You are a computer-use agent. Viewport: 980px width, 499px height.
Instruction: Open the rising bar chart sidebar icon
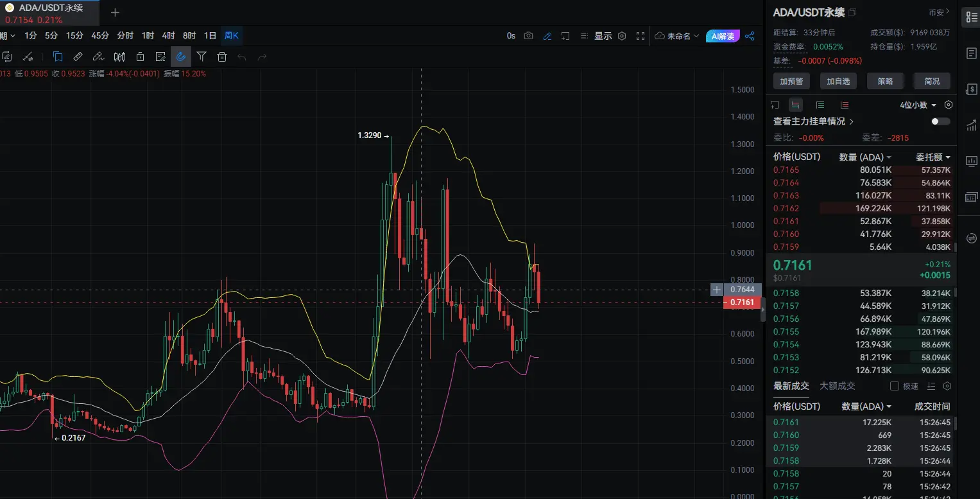coord(970,125)
